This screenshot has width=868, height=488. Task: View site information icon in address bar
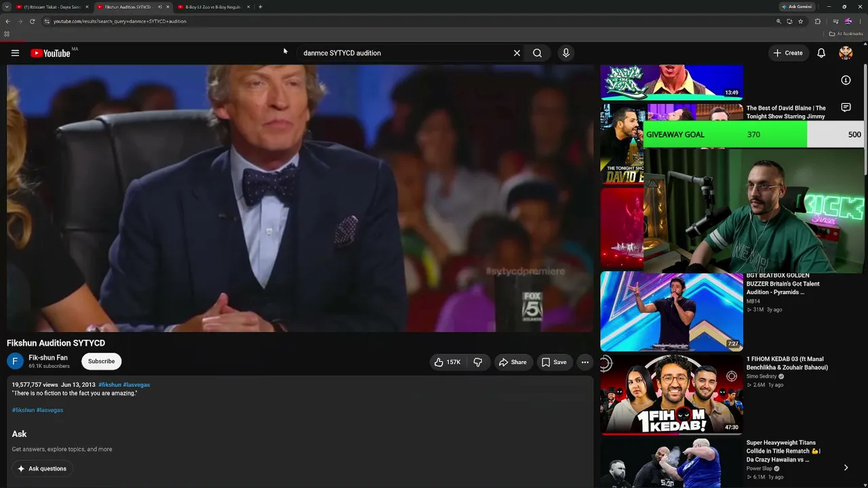click(47, 21)
